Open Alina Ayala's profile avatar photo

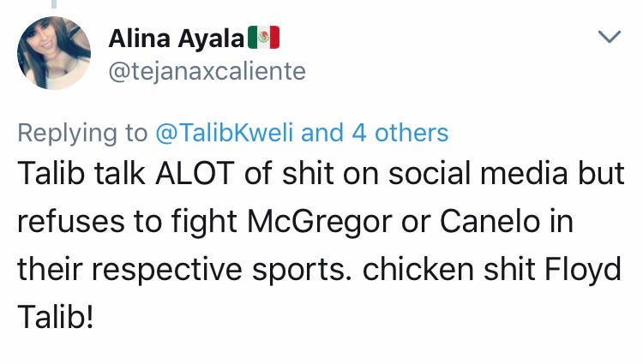tap(55, 53)
